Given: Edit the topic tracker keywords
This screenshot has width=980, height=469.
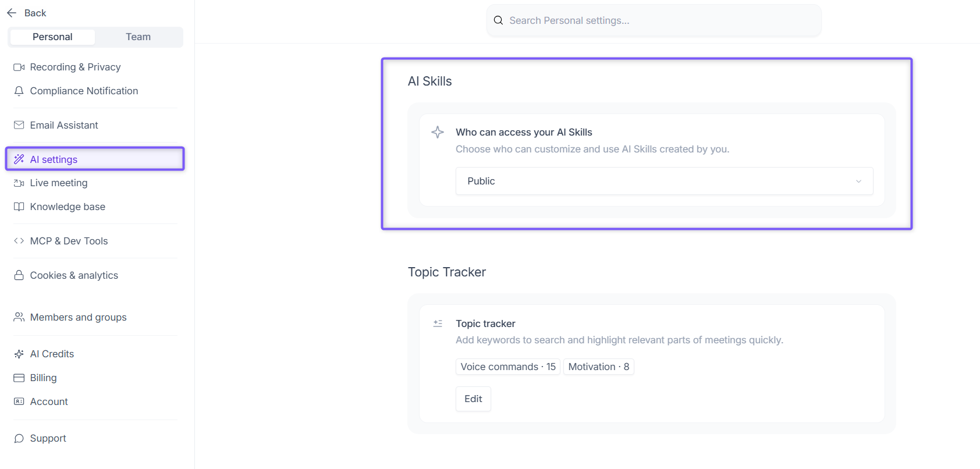Looking at the screenshot, I should click(473, 399).
